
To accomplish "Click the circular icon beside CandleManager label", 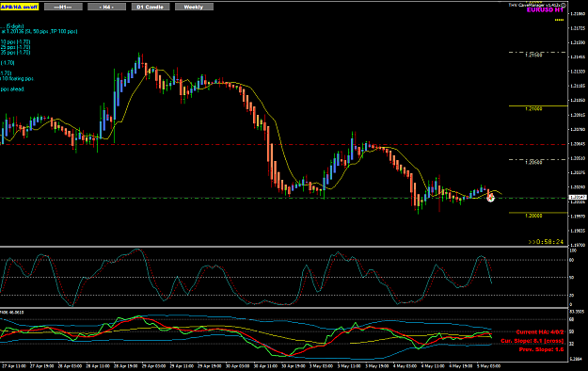I will [x=564, y=5].
